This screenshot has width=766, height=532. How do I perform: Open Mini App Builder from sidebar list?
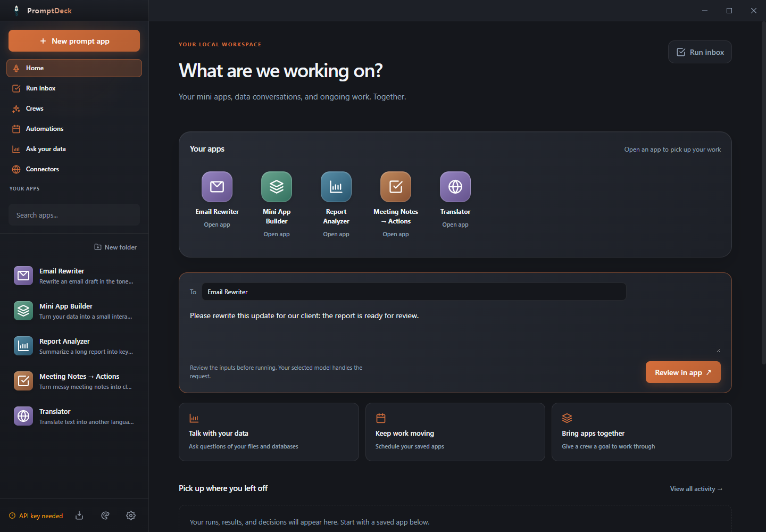point(74,311)
